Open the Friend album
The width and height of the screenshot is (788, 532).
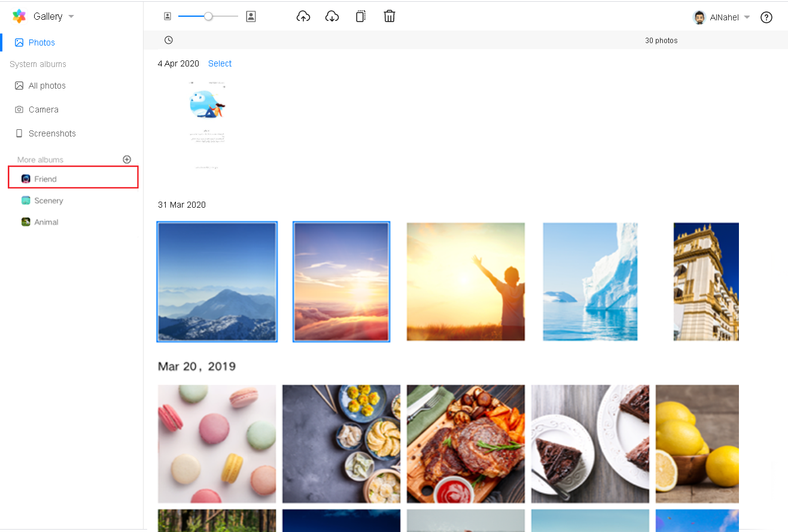(45, 179)
